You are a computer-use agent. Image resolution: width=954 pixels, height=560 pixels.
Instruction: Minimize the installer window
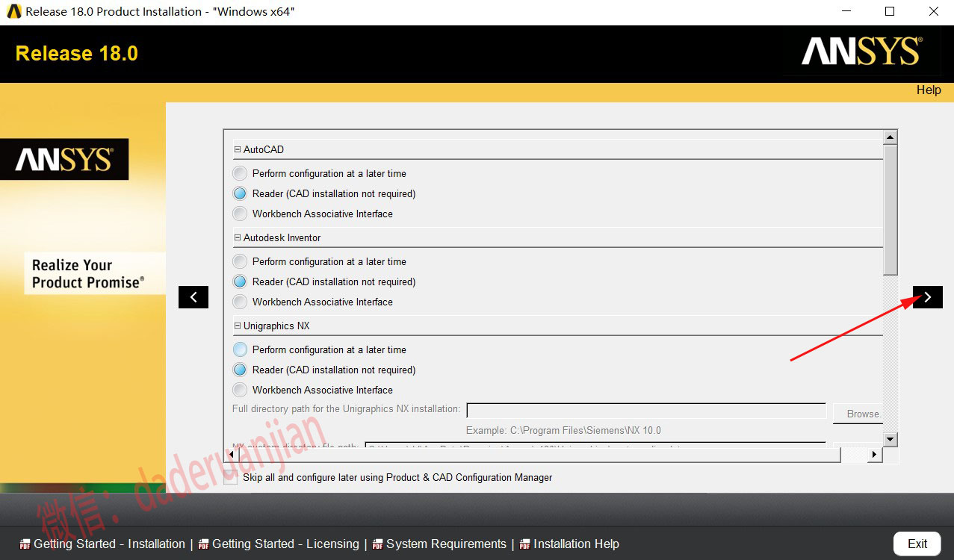pyautogui.click(x=846, y=11)
